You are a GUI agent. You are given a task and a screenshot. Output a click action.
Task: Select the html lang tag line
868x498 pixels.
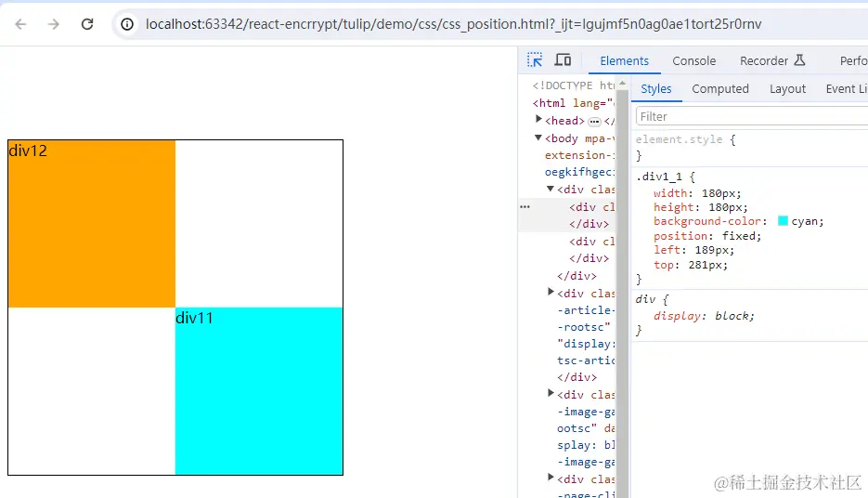(574, 103)
